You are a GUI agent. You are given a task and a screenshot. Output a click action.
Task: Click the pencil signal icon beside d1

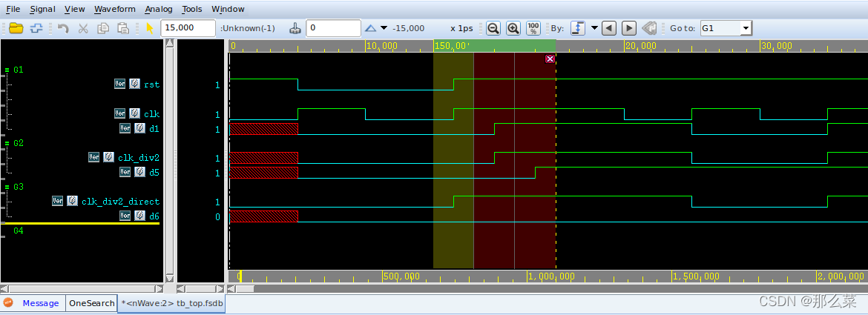(139, 128)
